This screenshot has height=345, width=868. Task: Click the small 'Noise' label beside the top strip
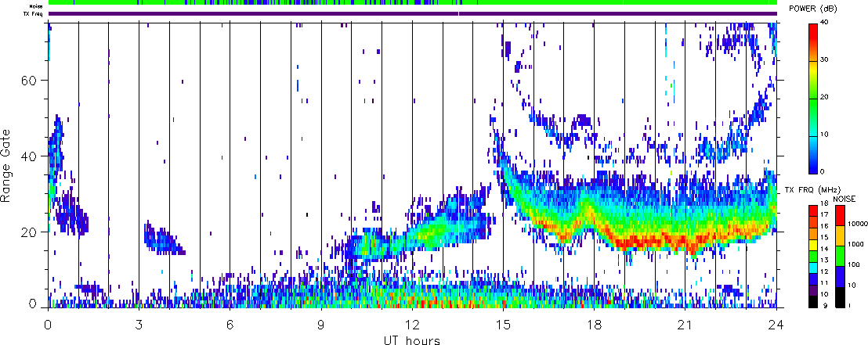pos(36,6)
